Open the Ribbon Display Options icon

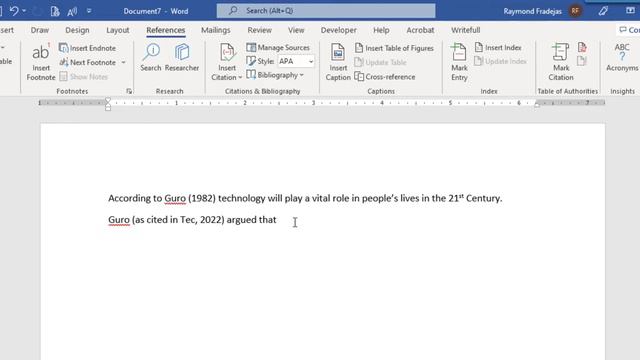(x=630, y=11)
